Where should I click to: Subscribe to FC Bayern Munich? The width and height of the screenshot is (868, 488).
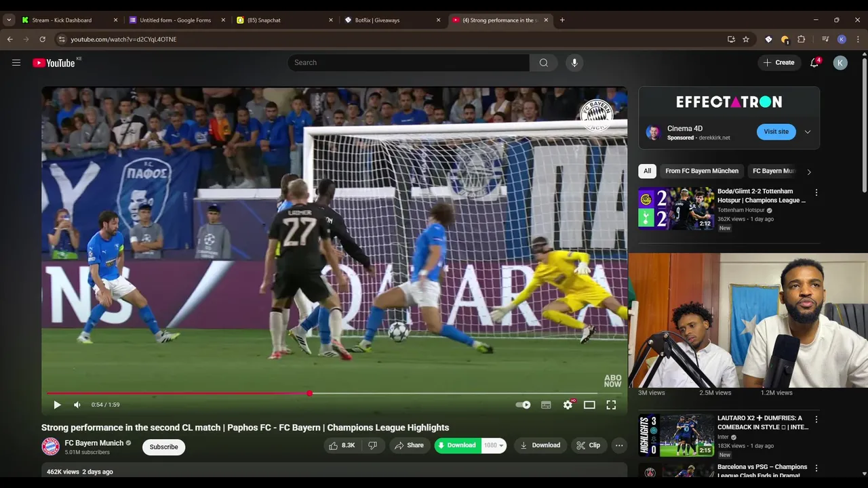coord(163,447)
